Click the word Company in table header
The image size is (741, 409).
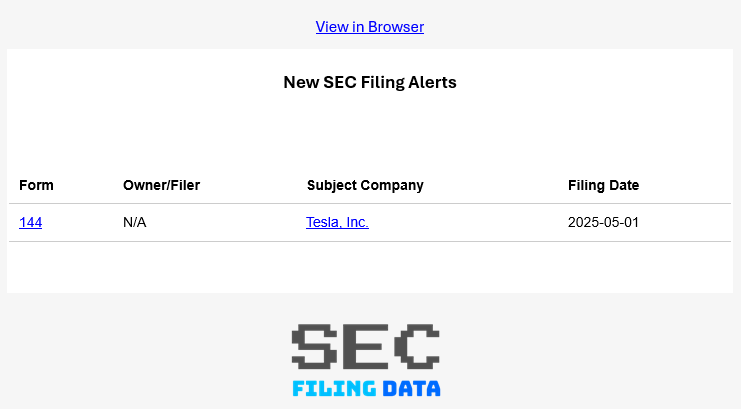click(393, 185)
